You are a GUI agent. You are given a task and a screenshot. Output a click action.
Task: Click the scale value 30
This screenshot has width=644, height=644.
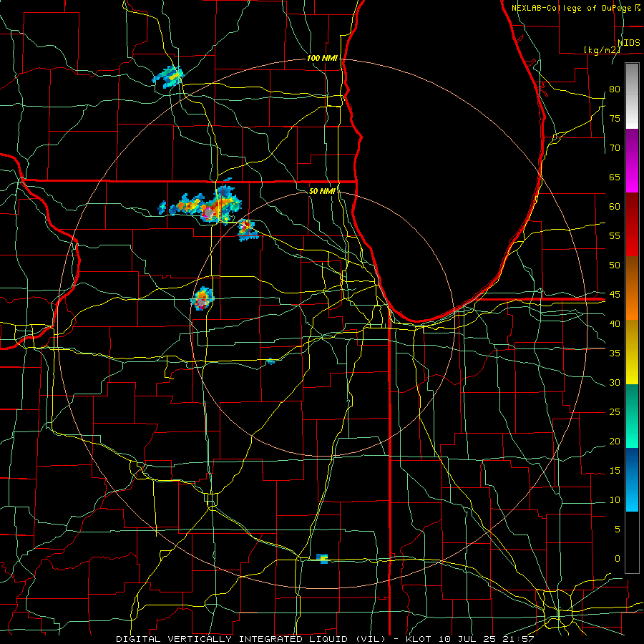tap(615, 383)
